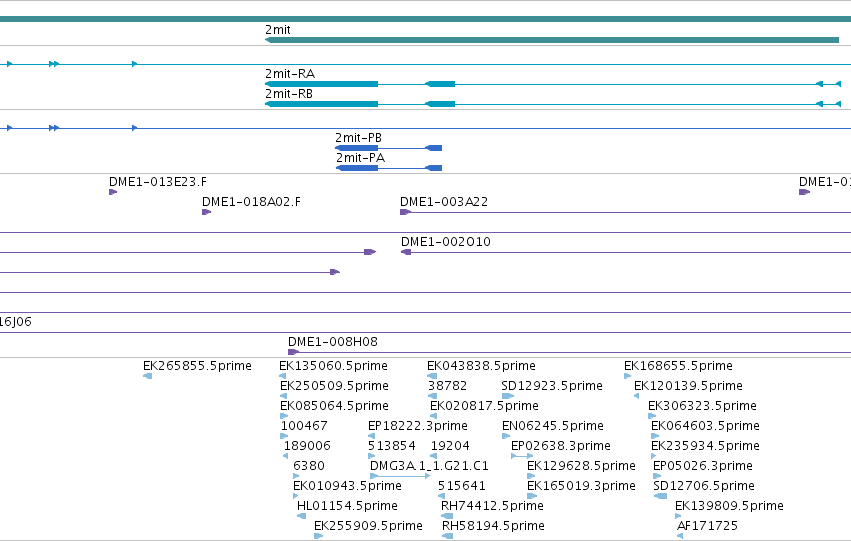The image size is (851, 541).
Task: Click the AF171725 feature label
Action: pos(707,526)
